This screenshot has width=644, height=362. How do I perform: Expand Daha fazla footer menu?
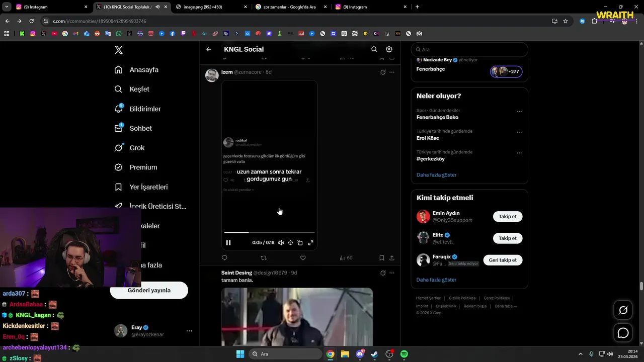tap(506, 306)
